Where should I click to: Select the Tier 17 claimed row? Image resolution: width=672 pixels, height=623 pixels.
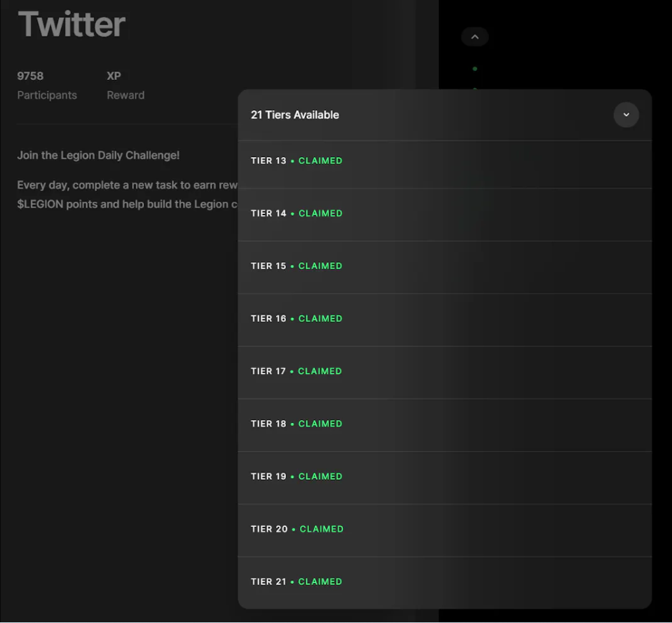coord(445,373)
